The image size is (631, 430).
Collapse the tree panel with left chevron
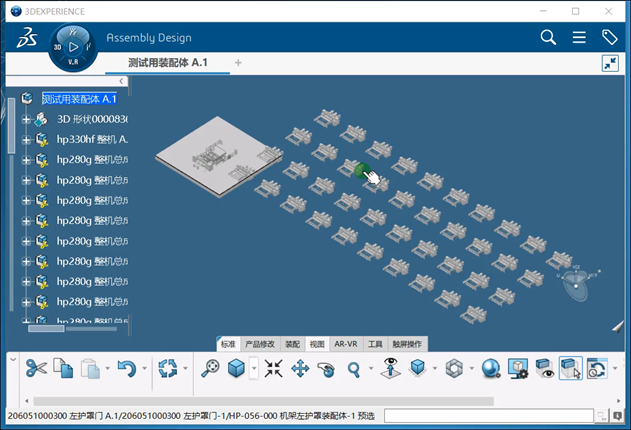pos(121,81)
